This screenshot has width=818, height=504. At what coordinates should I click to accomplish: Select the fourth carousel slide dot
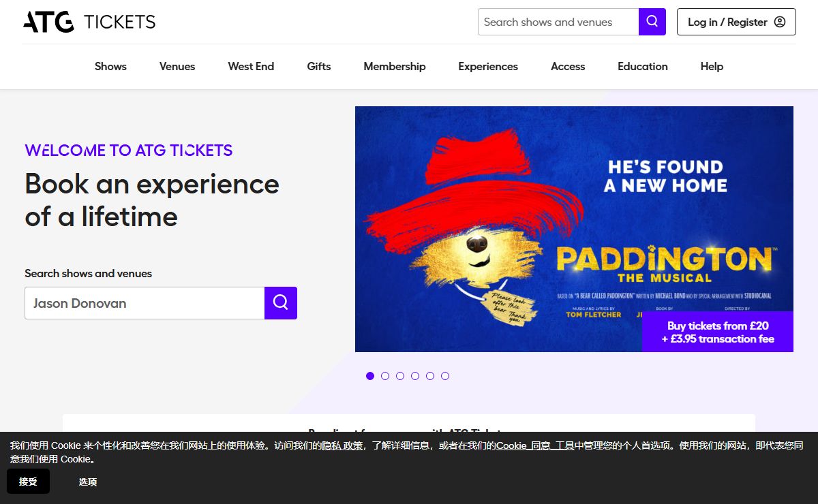coord(415,376)
